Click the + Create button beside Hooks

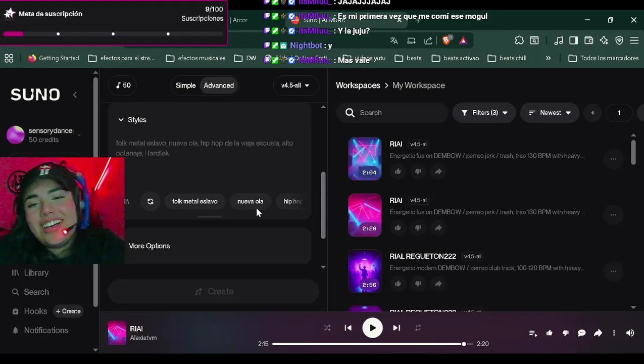68,311
